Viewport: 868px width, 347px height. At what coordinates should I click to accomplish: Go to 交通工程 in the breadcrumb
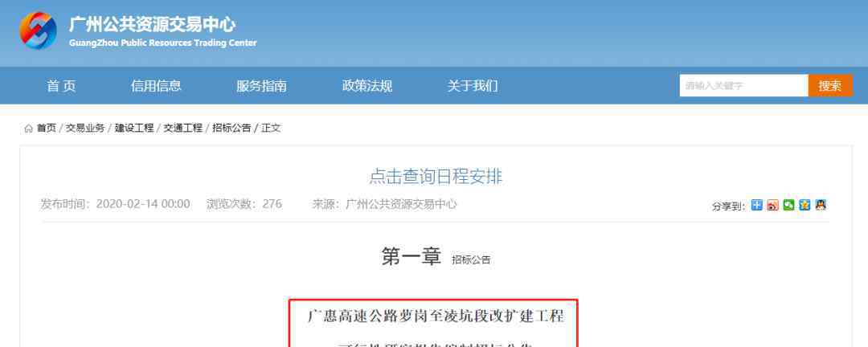(x=182, y=129)
